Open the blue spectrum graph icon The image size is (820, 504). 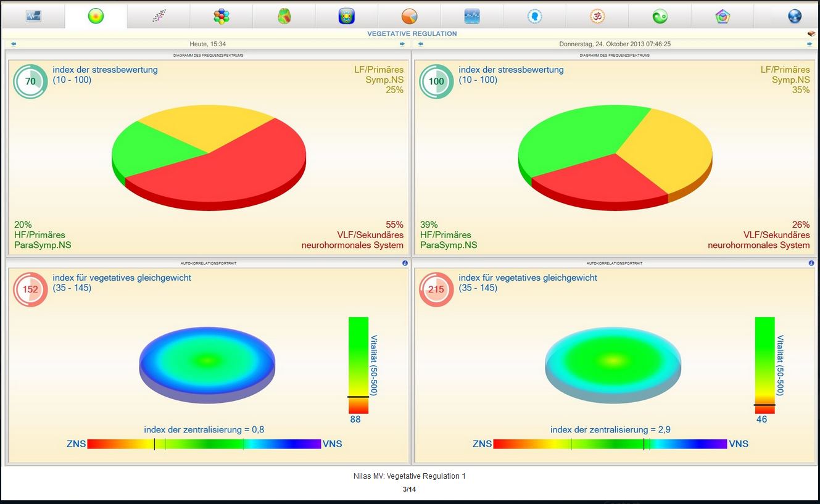(472, 16)
